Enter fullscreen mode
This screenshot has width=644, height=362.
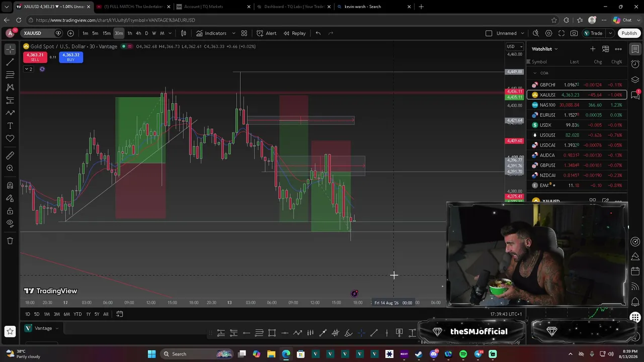pyautogui.click(x=561, y=33)
